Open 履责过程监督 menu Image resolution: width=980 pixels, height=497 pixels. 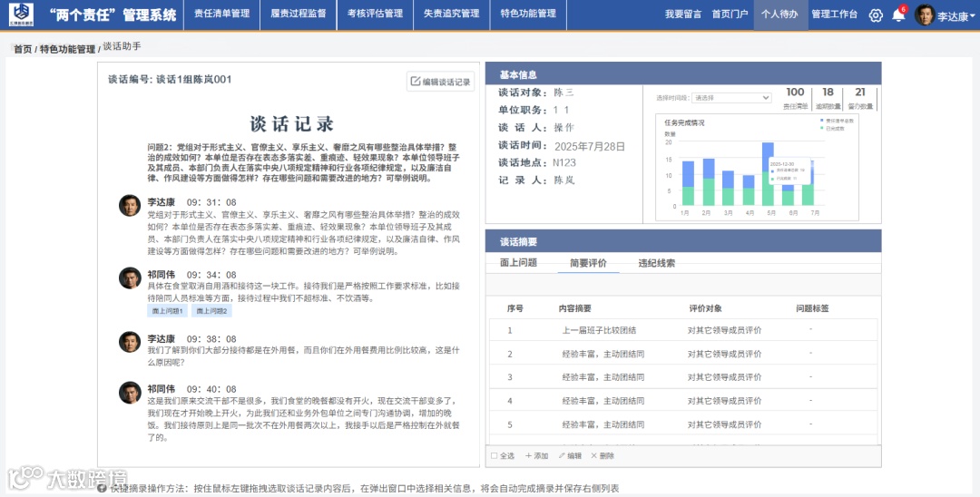(x=299, y=14)
